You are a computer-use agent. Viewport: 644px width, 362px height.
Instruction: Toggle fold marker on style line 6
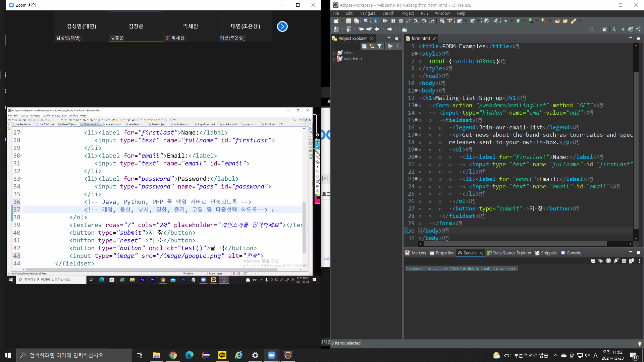click(x=416, y=54)
